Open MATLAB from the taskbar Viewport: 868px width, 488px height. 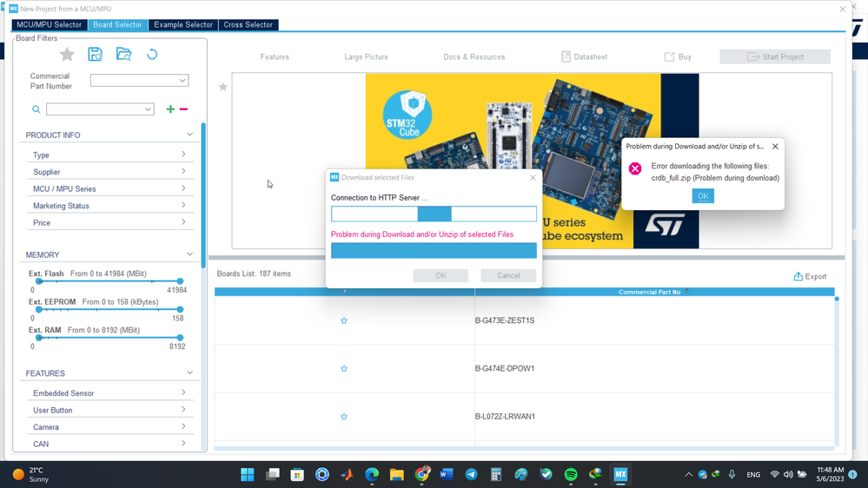pos(347,474)
